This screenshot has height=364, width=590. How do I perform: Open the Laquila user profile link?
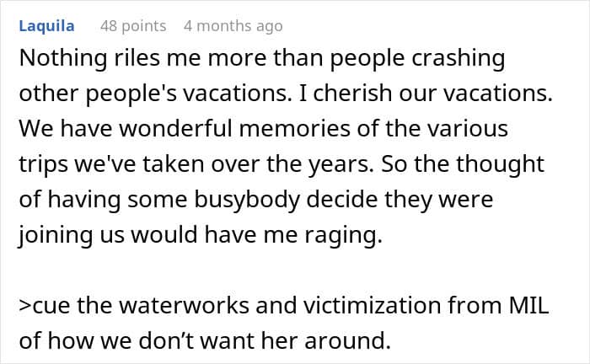coord(46,26)
